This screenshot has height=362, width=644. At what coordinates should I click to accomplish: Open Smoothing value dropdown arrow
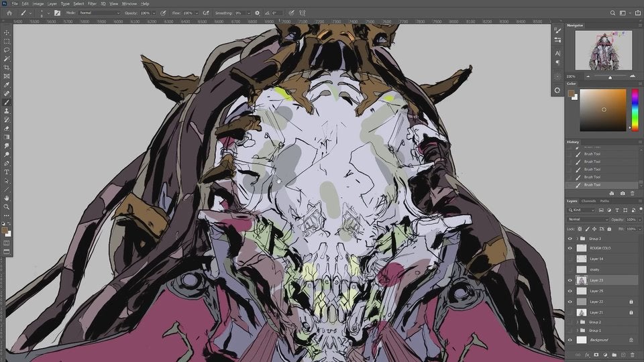(248, 13)
